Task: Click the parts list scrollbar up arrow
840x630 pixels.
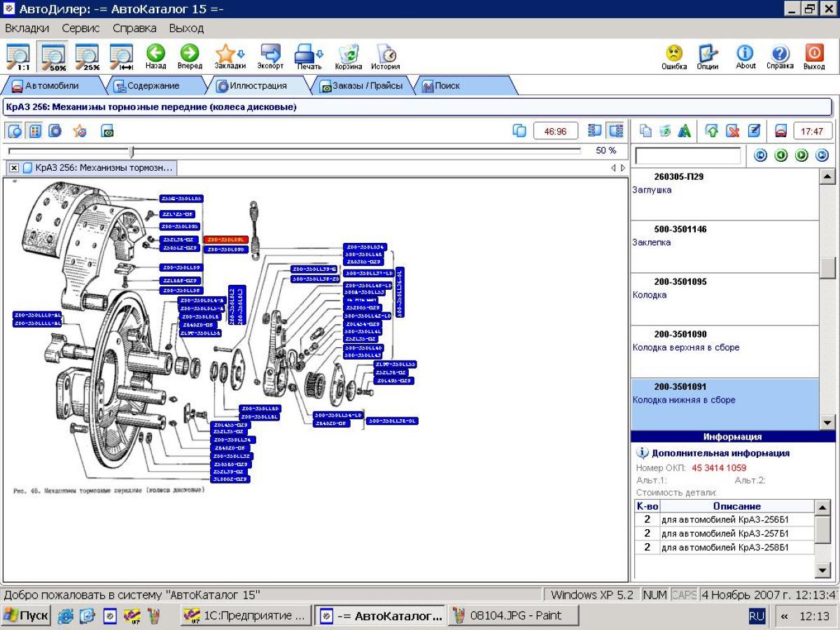Action: (x=827, y=176)
